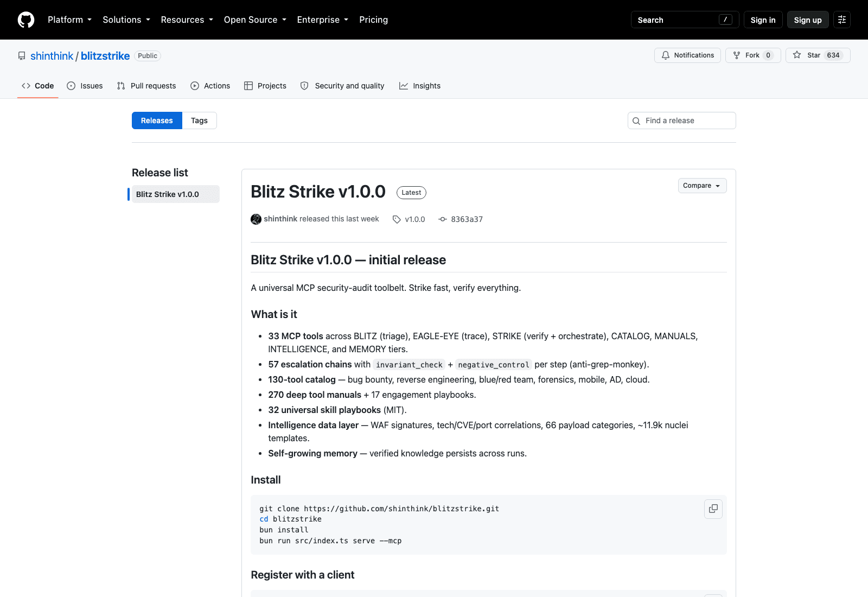
Task: Expand the Platform menu
Action: [69, 20]
